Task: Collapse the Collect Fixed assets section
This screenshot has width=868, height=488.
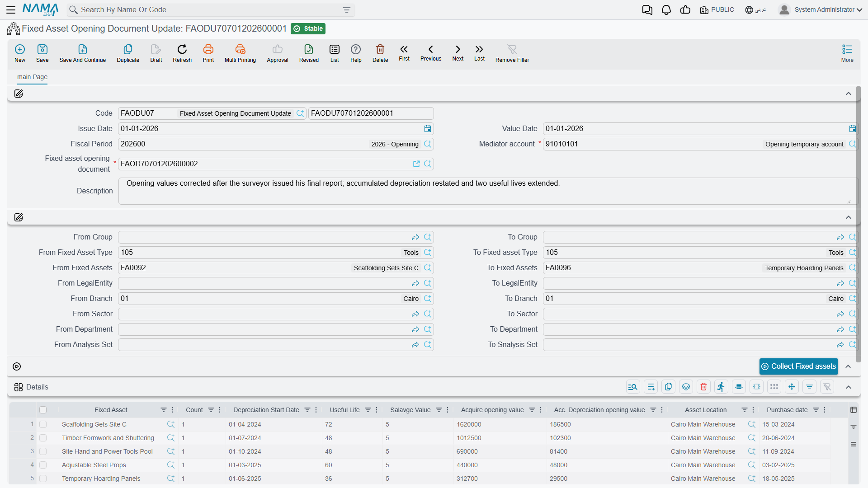Action: pyautogui.click(x=849, y=366)
